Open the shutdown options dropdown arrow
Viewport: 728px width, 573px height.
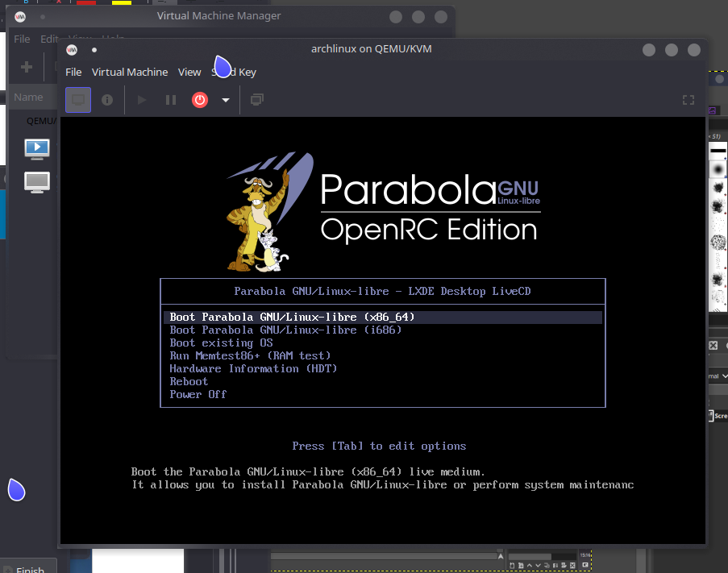pyautogui.click(x=225, y=100)
